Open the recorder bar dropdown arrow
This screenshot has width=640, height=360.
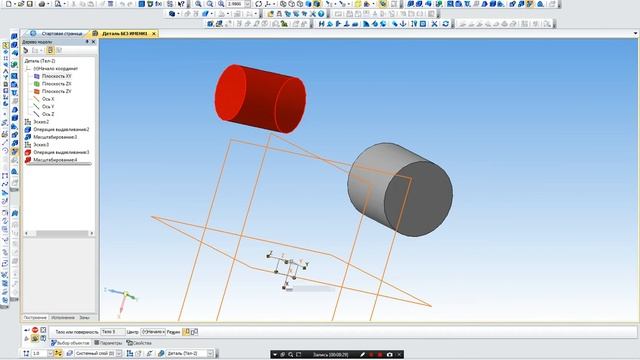pos(275,355)
